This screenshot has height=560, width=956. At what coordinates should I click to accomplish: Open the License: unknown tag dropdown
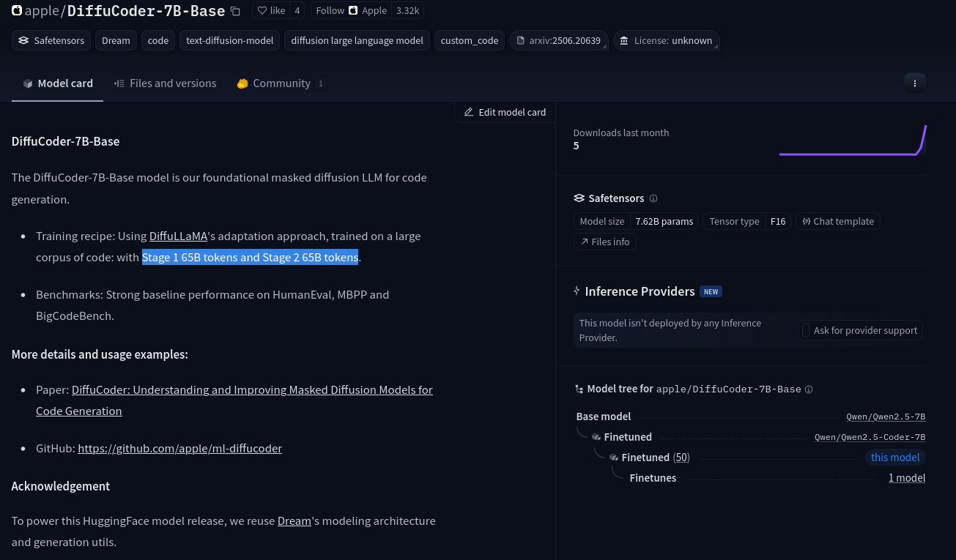[667, 41]
